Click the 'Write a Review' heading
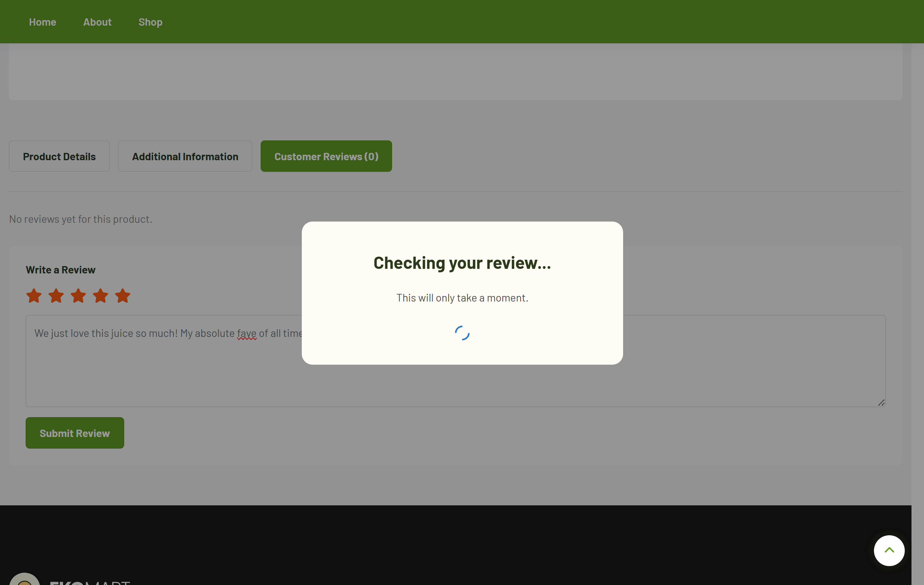Screen dimensions: 924x585 tap(61, 270)
